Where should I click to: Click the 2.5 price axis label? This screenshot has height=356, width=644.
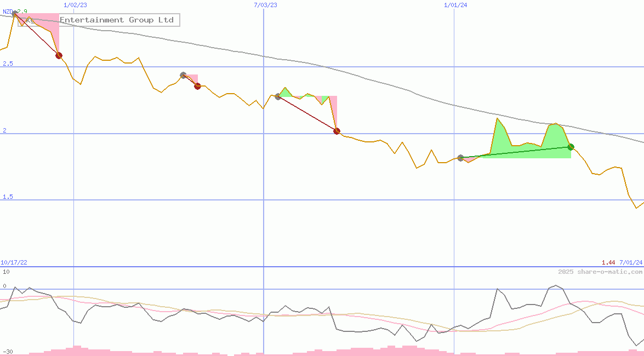tap(7, 64)
